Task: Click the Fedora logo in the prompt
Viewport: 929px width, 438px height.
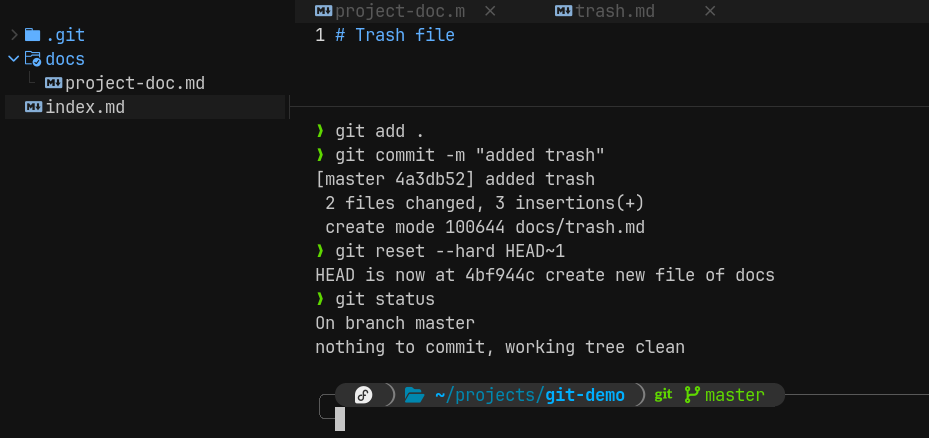Action: (363, 395)
